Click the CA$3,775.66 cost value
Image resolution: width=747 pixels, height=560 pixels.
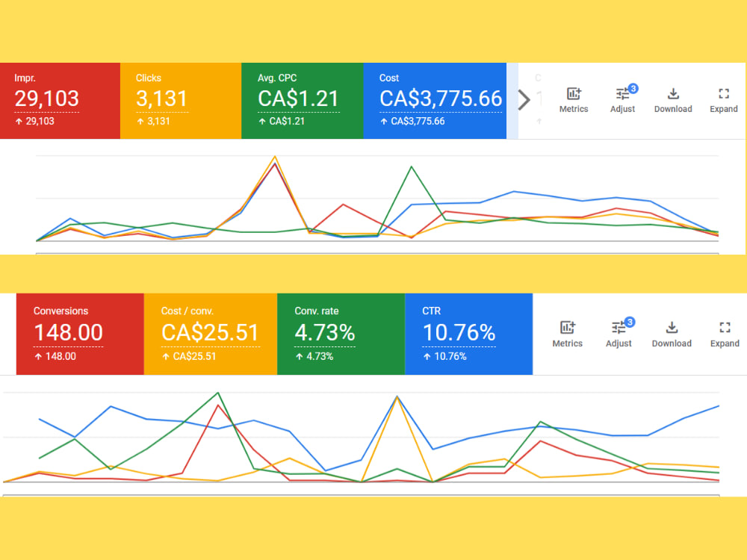441,99
